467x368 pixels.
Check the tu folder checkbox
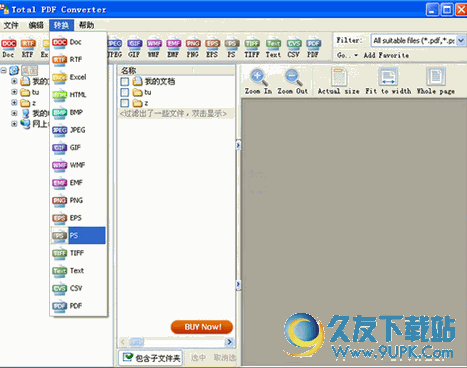click(125, 92)
